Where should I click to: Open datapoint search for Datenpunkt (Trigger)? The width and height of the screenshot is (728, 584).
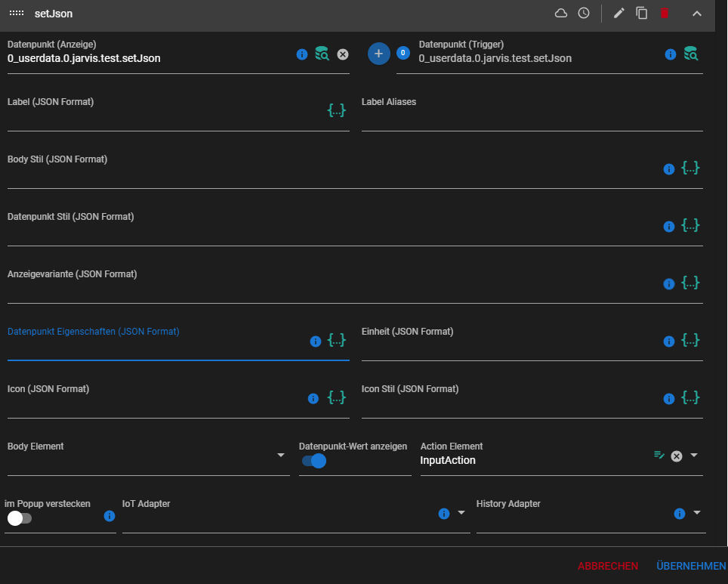click(x=691, y=54)
